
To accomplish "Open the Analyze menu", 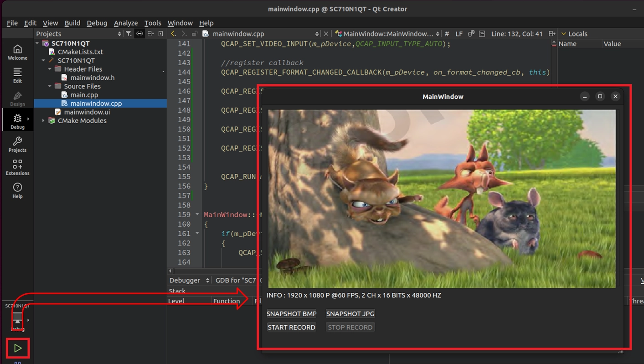I will click(126, 23).
